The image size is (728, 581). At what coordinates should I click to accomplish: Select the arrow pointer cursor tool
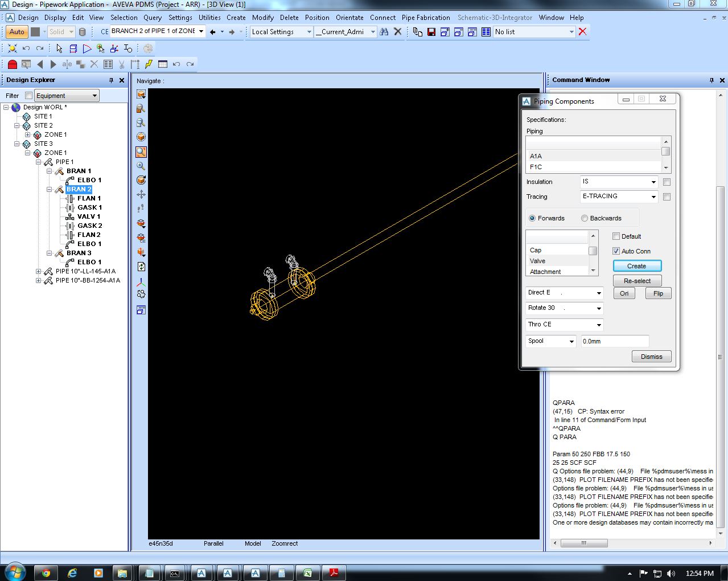[x=59, y=48]
